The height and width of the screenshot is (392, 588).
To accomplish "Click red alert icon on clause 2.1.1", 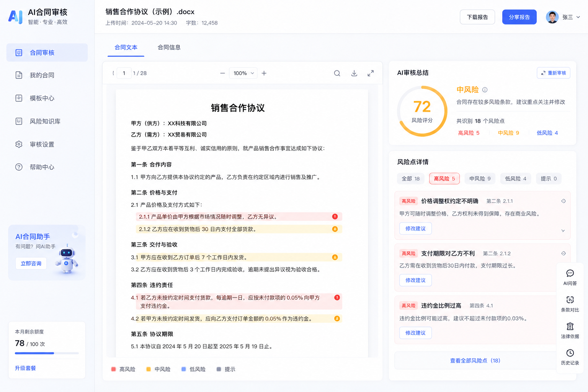I will [x=335, y=217].
